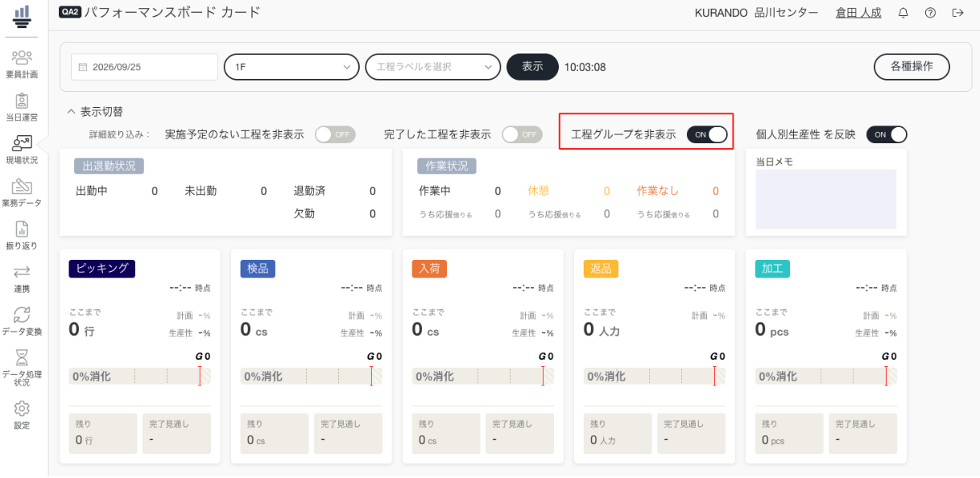Toggle 完了した工程を非表示 switch
Screen dimensions: 980x478
[522, 134]
